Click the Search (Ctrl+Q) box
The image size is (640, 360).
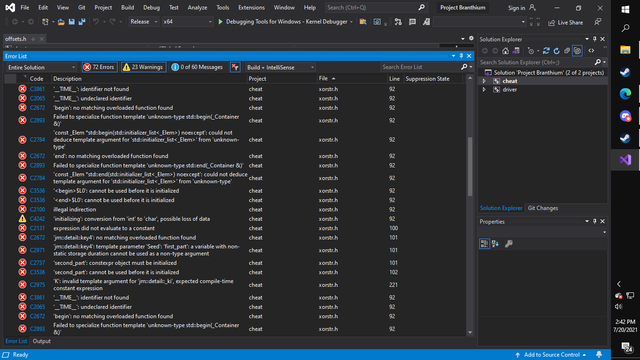376,7
